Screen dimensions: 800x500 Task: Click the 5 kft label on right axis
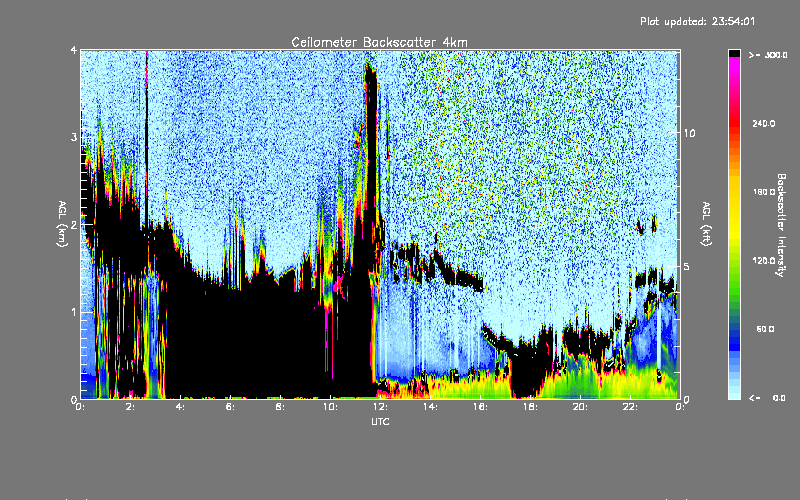[x=686, y=266]
